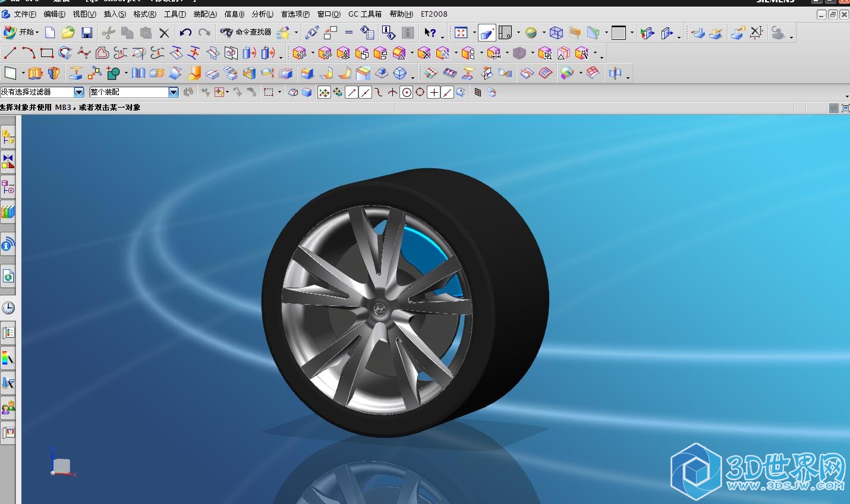Open the 视图(V) menu
The image size is (850, 504).
84,14
